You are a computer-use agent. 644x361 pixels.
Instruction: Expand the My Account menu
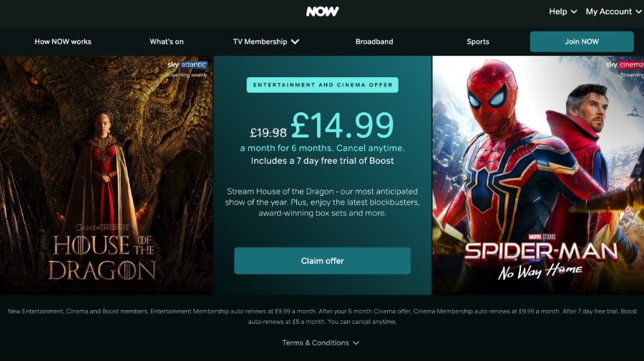coord(614,11)
